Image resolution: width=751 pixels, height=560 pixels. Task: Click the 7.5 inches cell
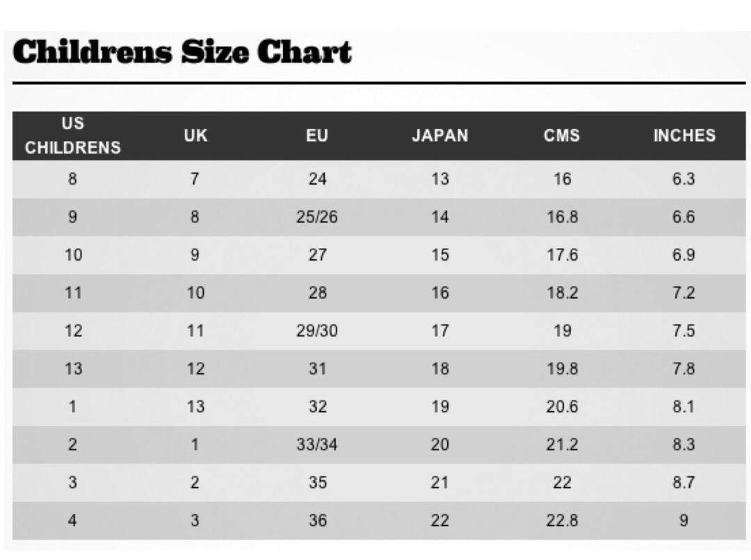684,331
